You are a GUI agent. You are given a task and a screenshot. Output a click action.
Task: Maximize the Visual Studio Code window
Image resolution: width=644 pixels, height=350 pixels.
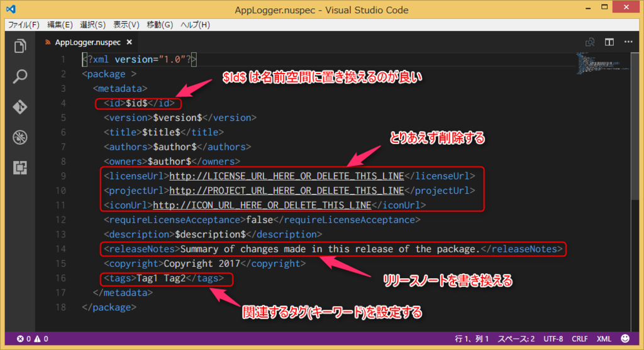[604, 7]
